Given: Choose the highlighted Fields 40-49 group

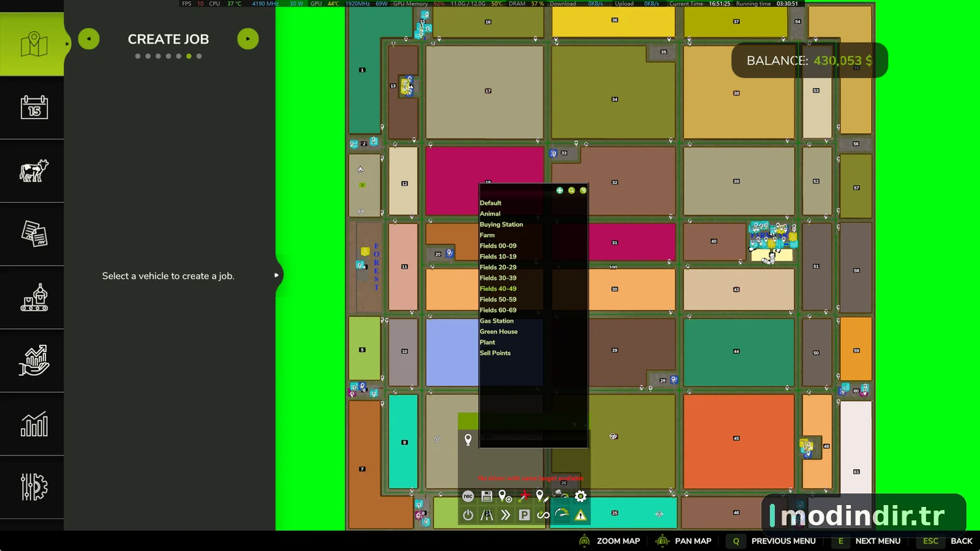Looking at the screenshot, I should pyautogui.click(x=498, y=289).
